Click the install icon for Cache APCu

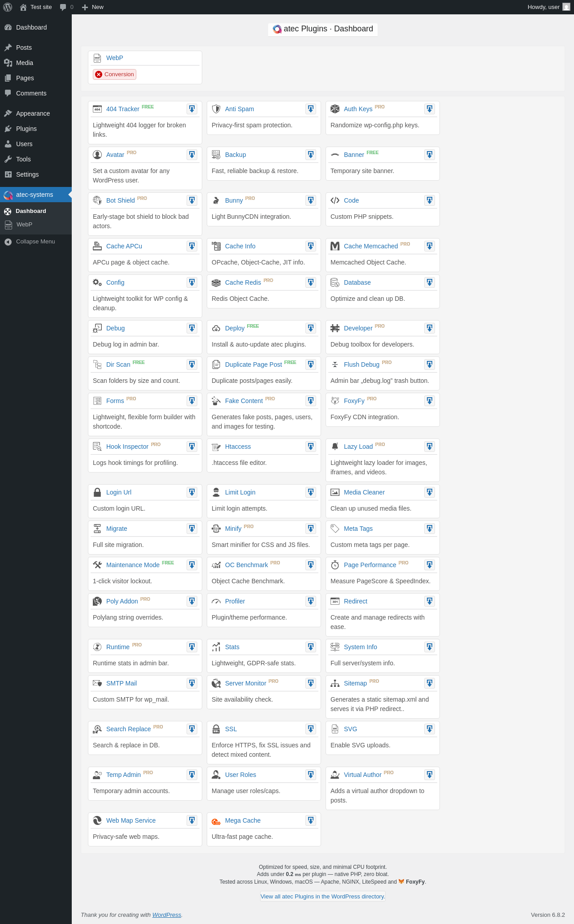click(x=192, y=246)
